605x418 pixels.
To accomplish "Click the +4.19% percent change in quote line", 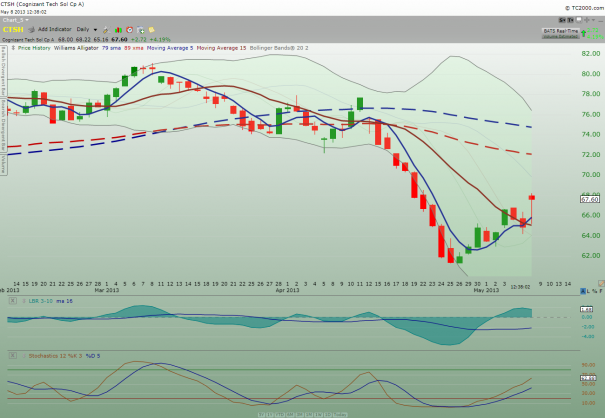I will click(161, 39).
